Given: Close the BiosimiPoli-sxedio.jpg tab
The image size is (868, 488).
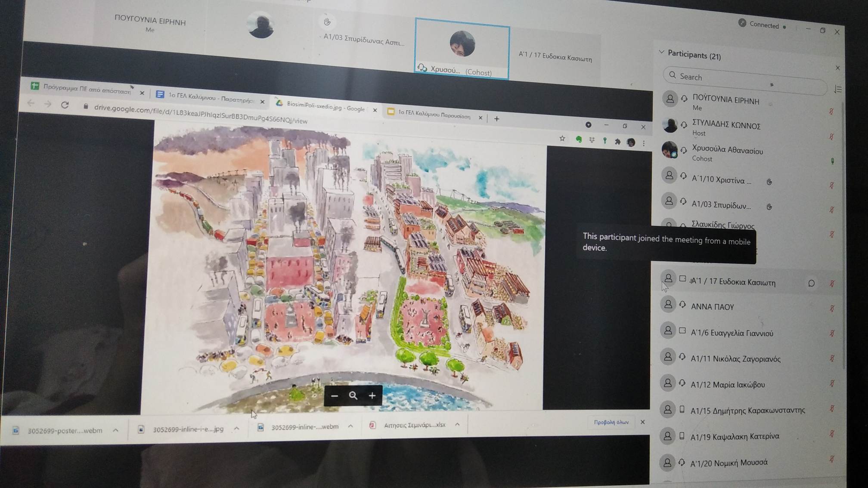Looking at the screenshot, I should click(x=375, y=110).
